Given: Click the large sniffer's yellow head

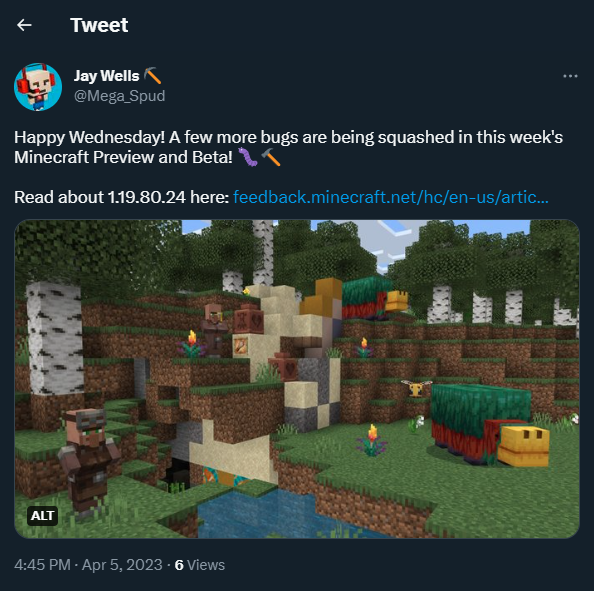Looking at the screenshot, I should click(524, 446).
